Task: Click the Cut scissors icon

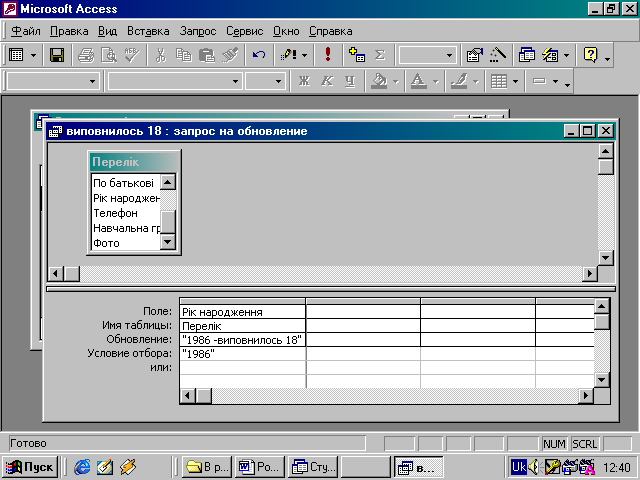Action: (160, 55)
